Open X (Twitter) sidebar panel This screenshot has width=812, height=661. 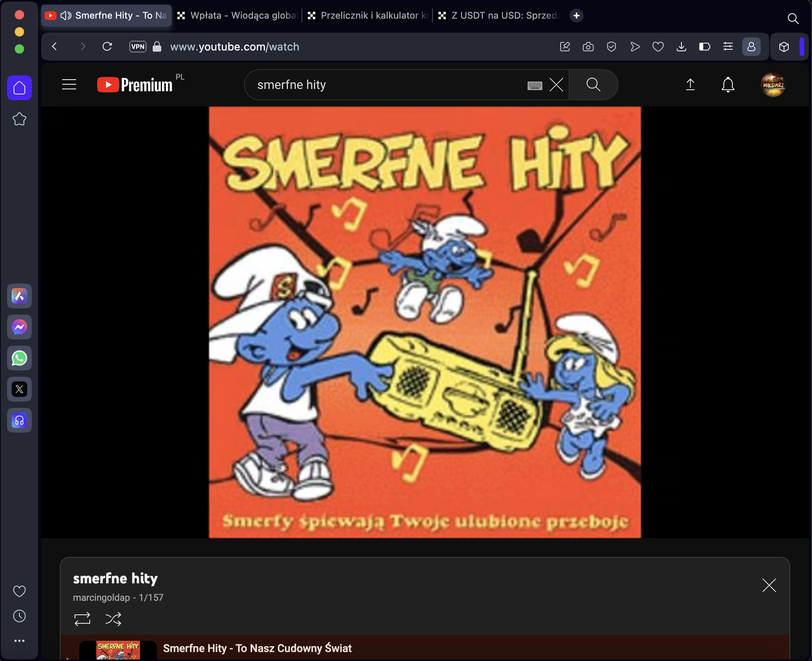point(19,389)
